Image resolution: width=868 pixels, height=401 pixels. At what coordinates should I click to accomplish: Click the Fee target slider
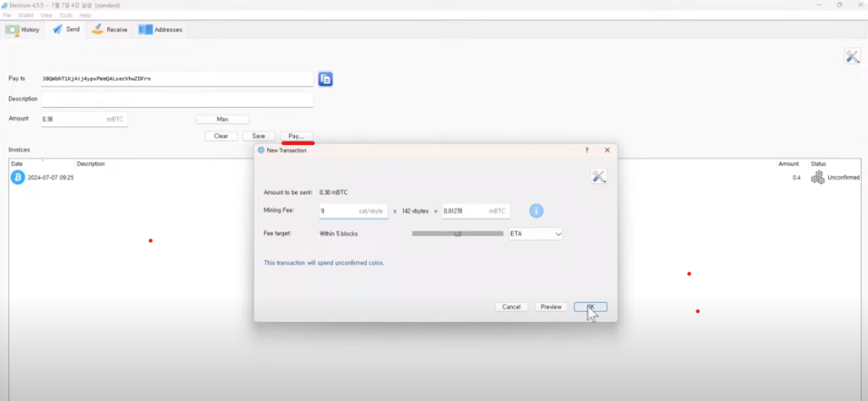(457, 233)
